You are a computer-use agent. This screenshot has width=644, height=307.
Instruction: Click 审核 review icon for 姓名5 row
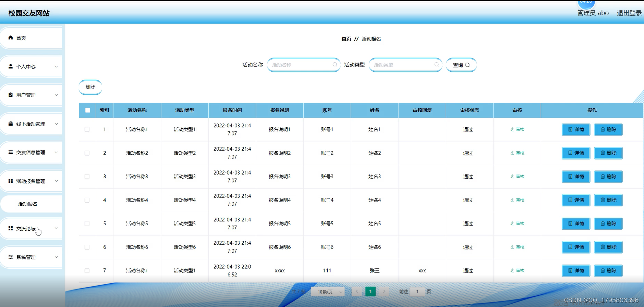[517, 223]
